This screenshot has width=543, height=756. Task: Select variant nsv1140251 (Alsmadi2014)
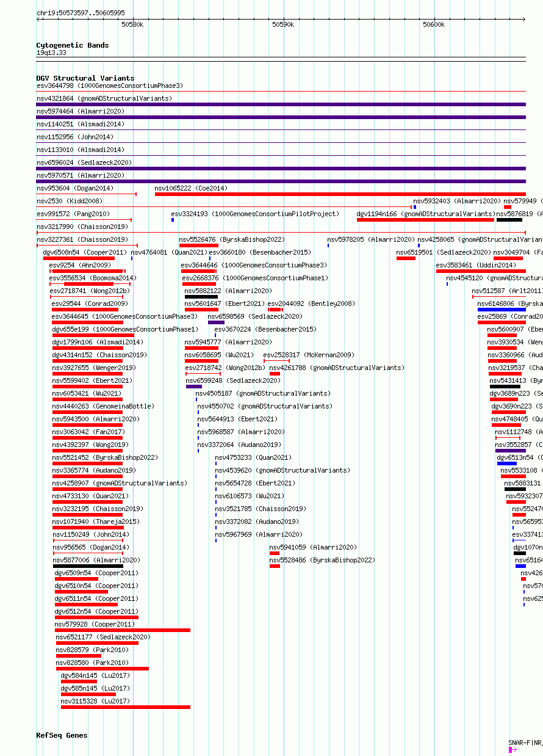81,124
